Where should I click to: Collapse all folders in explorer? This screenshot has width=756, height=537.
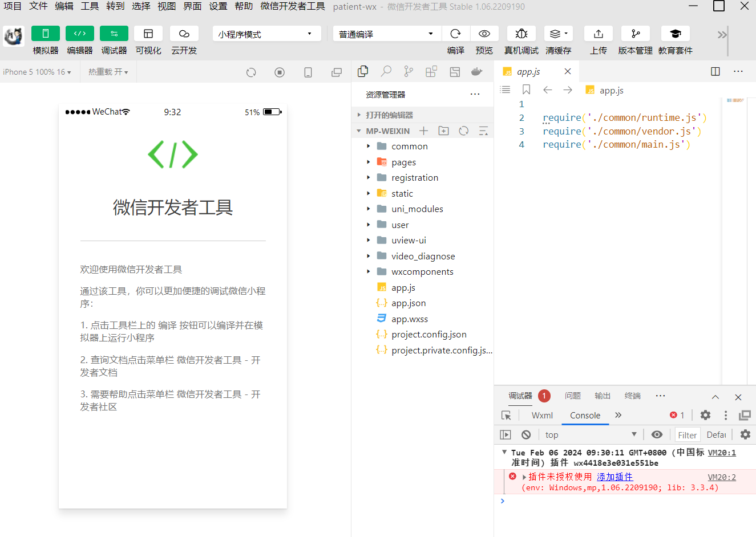(x=483, y=131)
